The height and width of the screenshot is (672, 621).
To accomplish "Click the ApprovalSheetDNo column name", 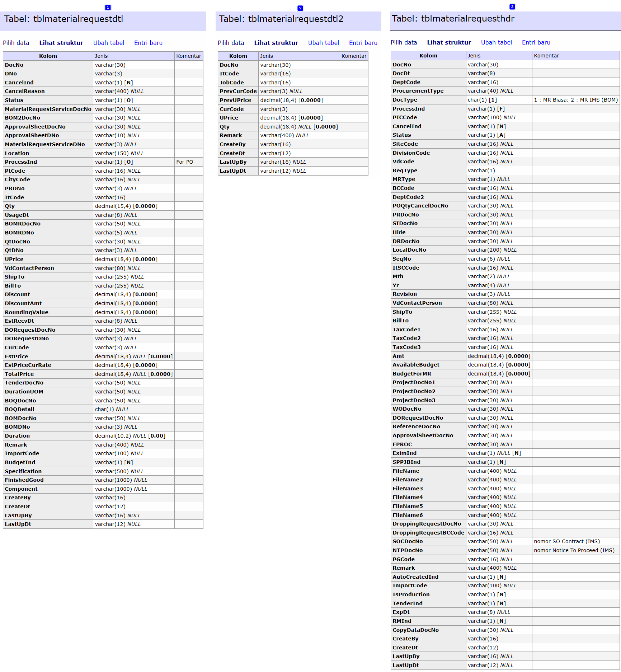I will tap(32, 135).
